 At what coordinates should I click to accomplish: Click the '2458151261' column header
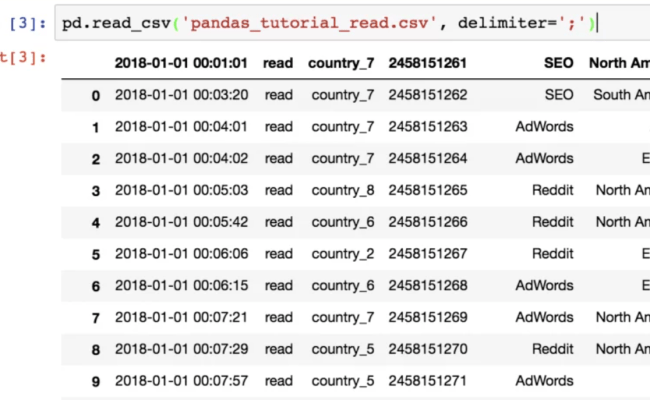point(427,63)
